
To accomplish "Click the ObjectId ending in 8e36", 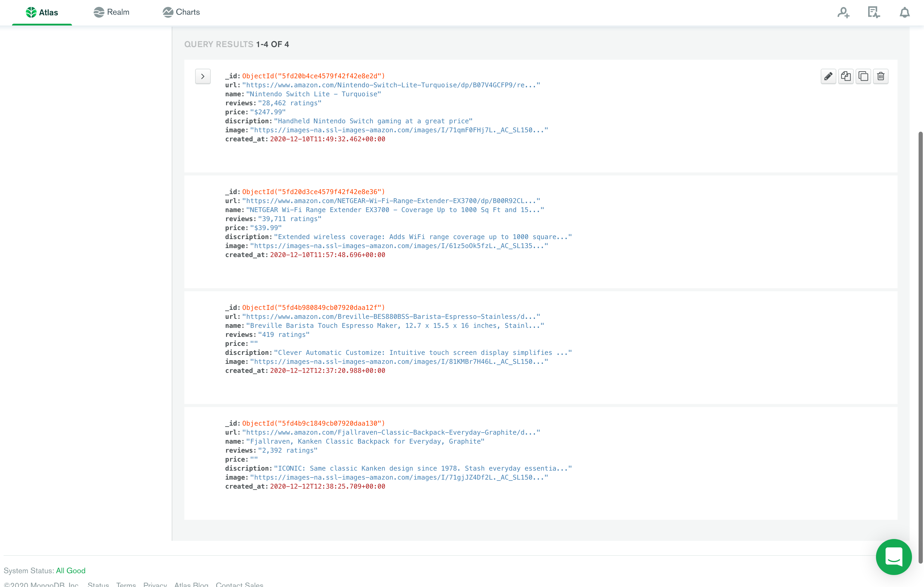I will click(x=313, y=192).
